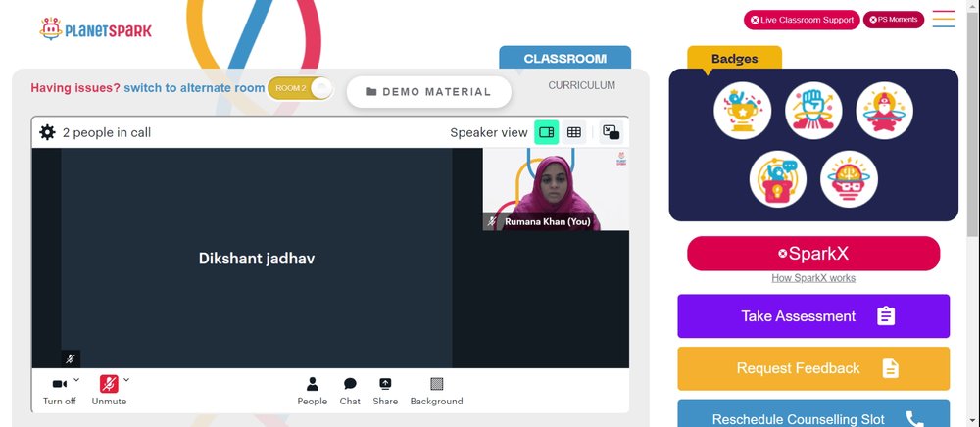Unmute the microphone

tap(109, 391)
